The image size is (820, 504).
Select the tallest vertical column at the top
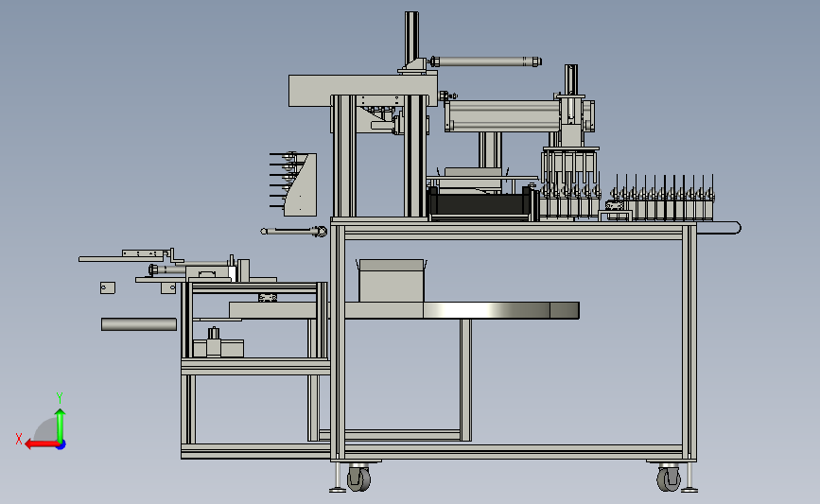(x=411, y=38)
